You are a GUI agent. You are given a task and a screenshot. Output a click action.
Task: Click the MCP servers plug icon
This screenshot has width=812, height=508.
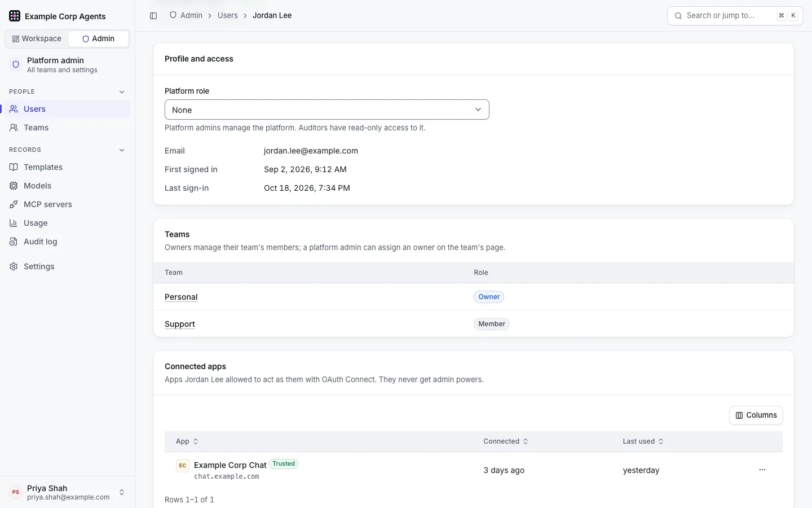tap(14, 204)
